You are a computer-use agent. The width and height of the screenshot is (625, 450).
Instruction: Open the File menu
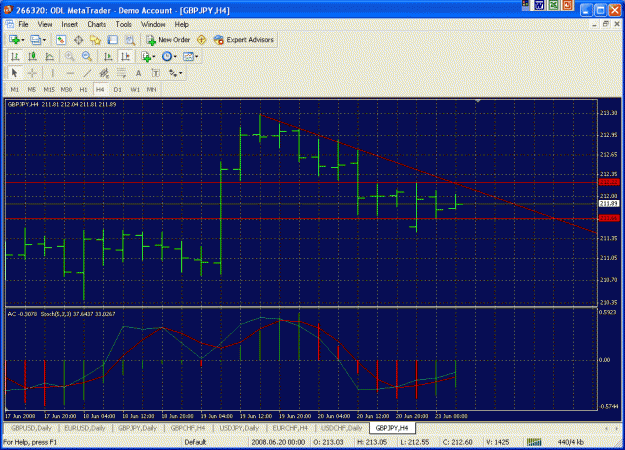point(24,24)
